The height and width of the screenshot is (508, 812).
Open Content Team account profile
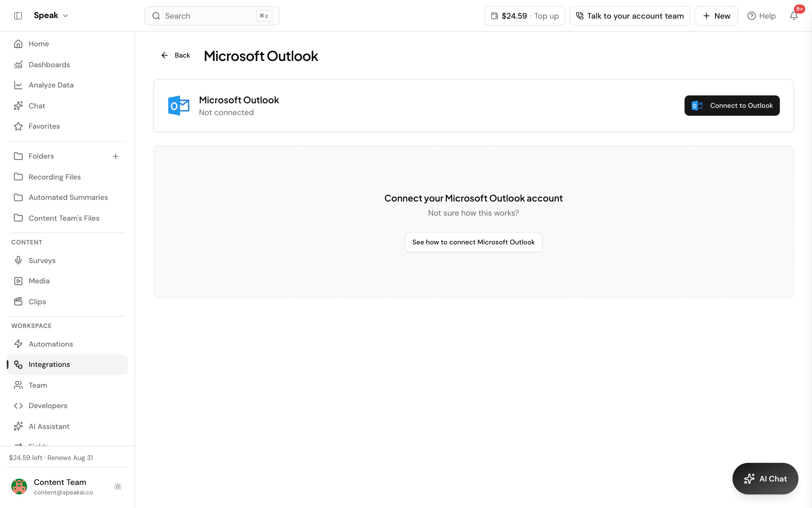(x=63, y=487)
